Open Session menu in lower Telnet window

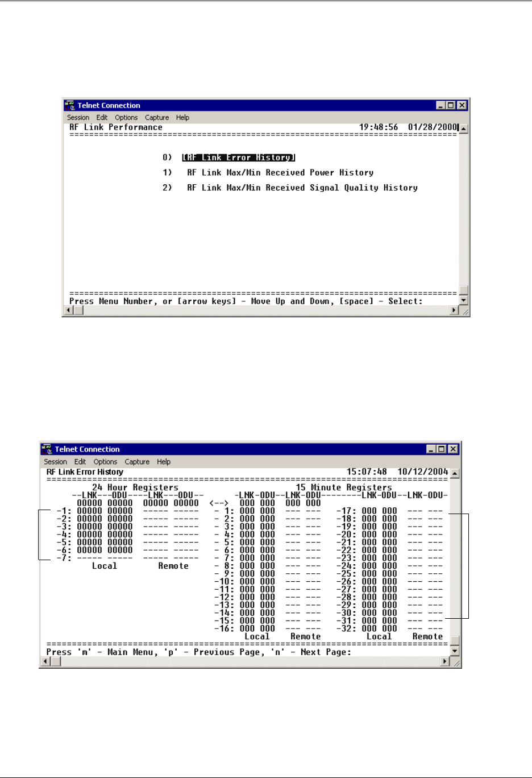(56, 462)
